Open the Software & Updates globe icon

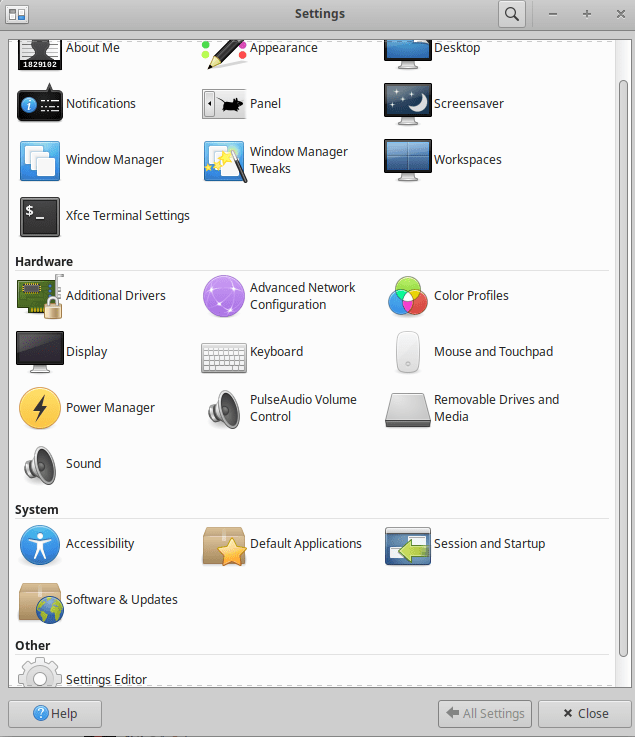tap(41, 603)
